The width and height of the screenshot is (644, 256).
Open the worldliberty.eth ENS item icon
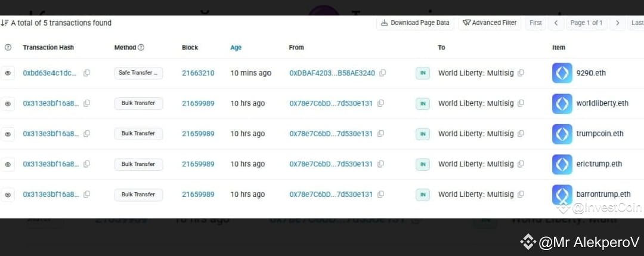coord(562,104)
